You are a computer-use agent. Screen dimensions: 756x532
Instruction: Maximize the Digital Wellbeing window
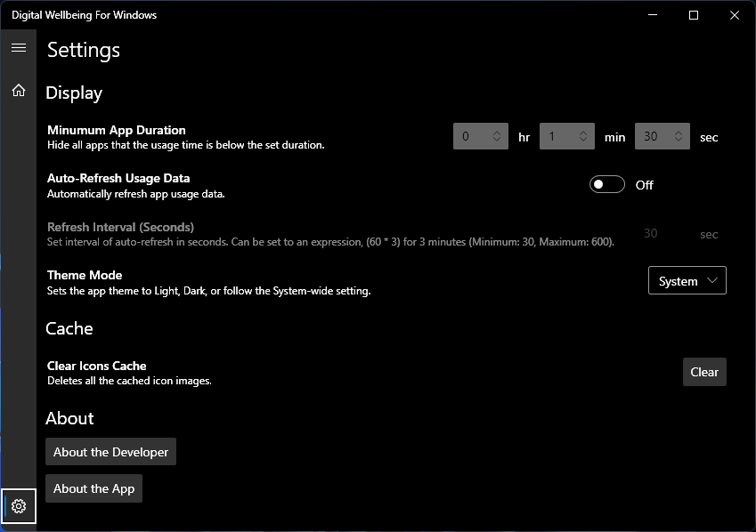coord(694,15)
